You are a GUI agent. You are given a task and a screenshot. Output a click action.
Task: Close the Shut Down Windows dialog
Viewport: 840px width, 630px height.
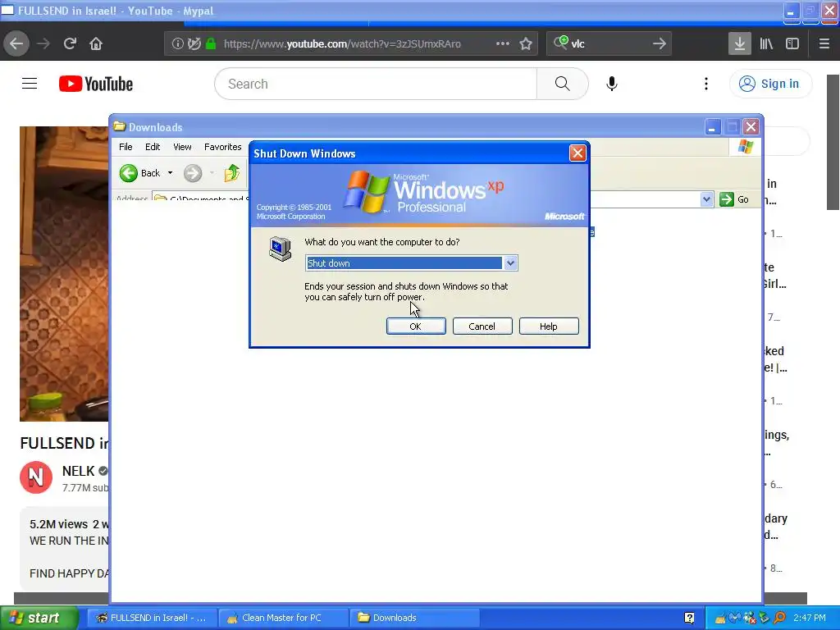tap(577, 153)
